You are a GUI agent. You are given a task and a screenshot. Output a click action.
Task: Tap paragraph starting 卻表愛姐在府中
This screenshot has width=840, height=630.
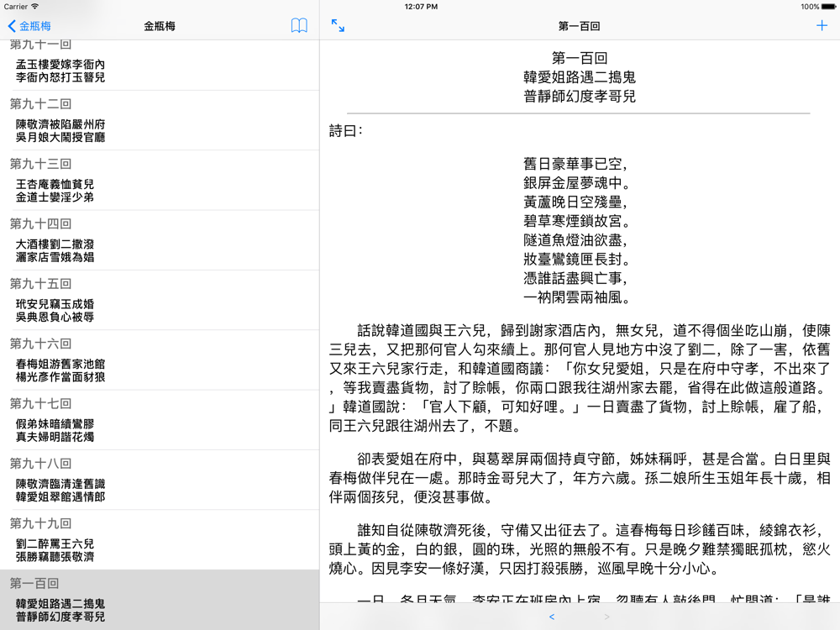coord(580,478)
